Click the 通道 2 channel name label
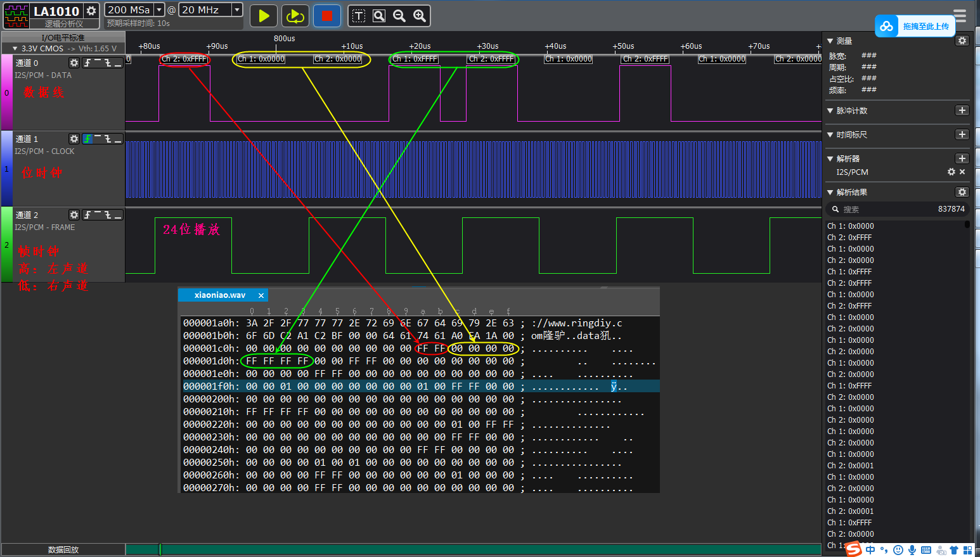The width and height of the screenshot is (980, 557). [27, 215]
